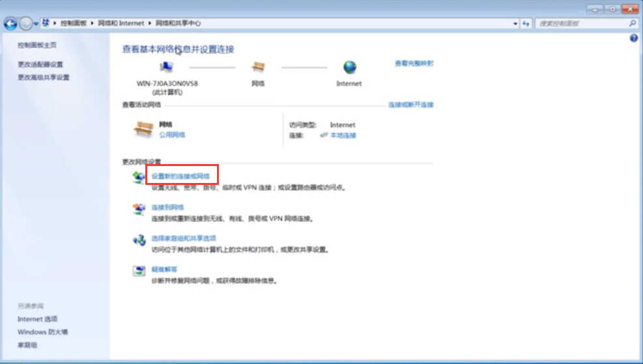Viewport: 643px width, 364px height.
Task: Click 连接到网络 link
Action: pos(167,208)
